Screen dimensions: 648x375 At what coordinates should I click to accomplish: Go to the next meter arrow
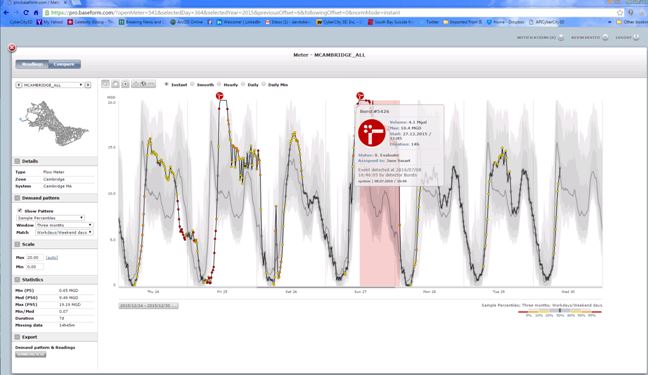coord(88,85)
